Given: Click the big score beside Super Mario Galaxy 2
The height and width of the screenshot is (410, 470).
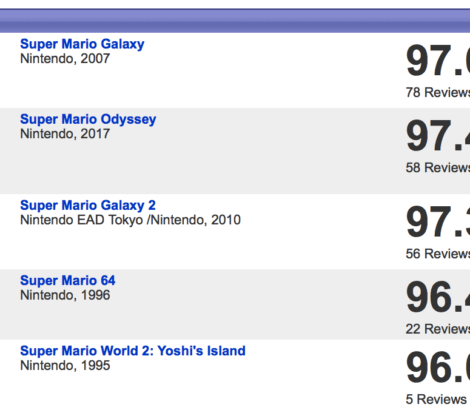Looking at the screenshot, I should pyautogui.click(x=438, y=222).
